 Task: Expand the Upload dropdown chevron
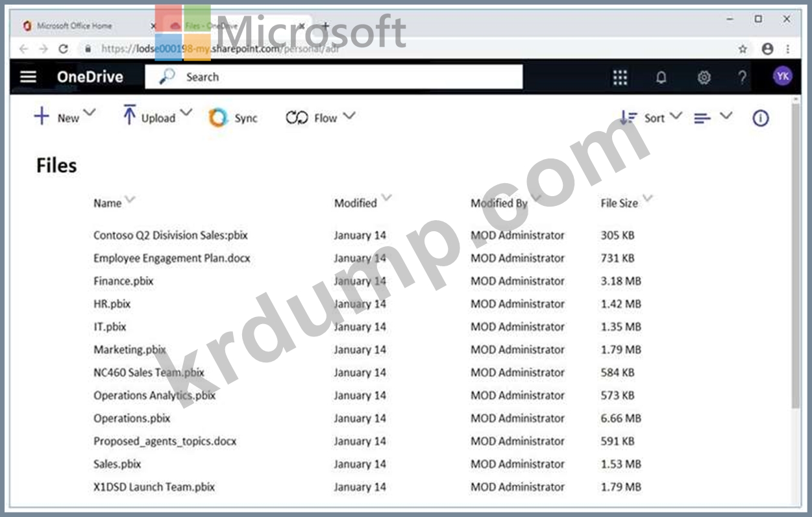(x=186, y=114)
